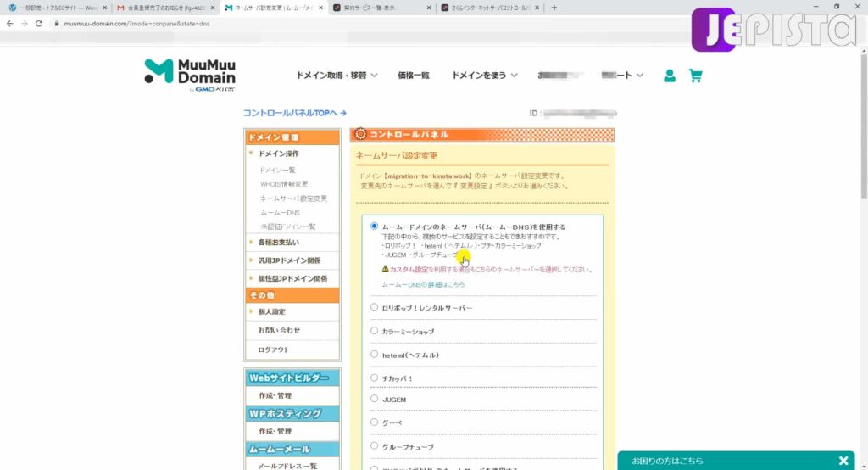Open the user account icon
This screenshot has height=470, width=868.
[670, 76]
